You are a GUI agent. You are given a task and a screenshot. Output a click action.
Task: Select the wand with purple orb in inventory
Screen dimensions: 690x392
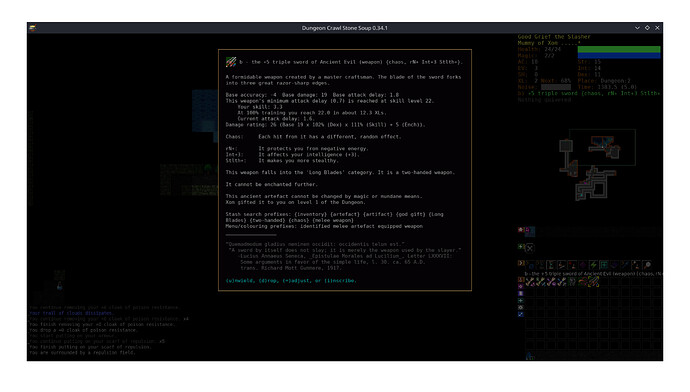point(551,282)
